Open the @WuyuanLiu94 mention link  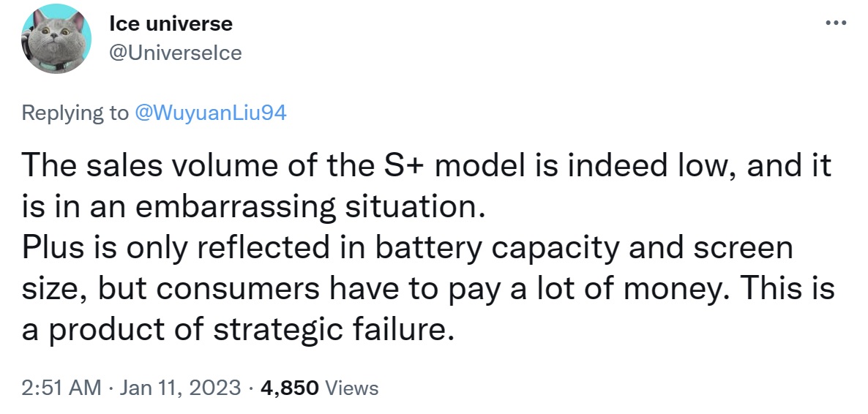tap(211, 113)
